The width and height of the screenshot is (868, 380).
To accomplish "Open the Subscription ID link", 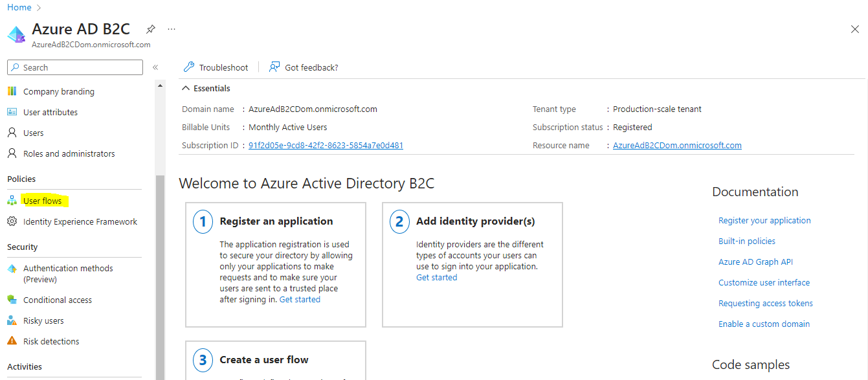I will (x=326, y=145).
